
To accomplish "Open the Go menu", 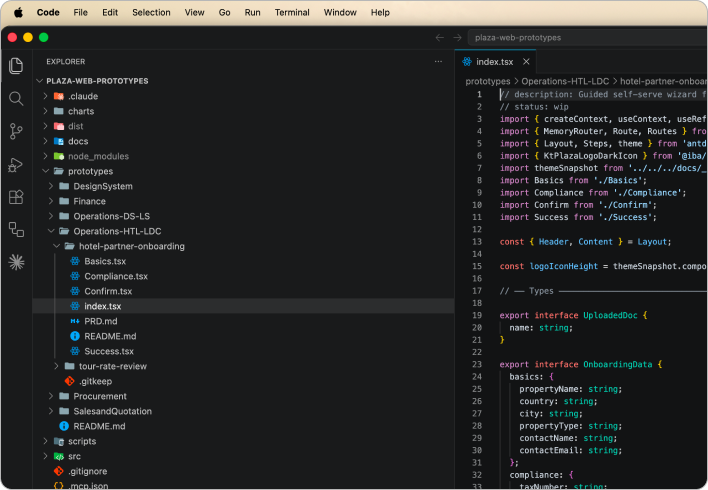I will click(224, 12).
